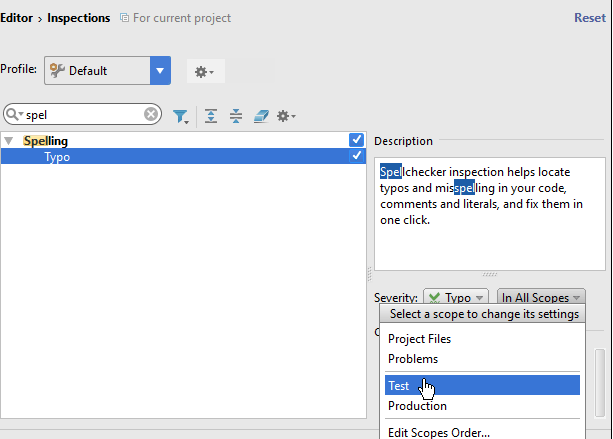Click the eraser reset-to-default icon
The width and height of the screenshot is (613, 439).
260,116
